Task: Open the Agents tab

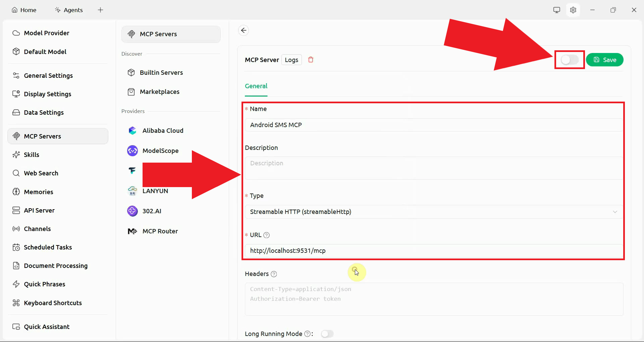Action: coord(69,10)
